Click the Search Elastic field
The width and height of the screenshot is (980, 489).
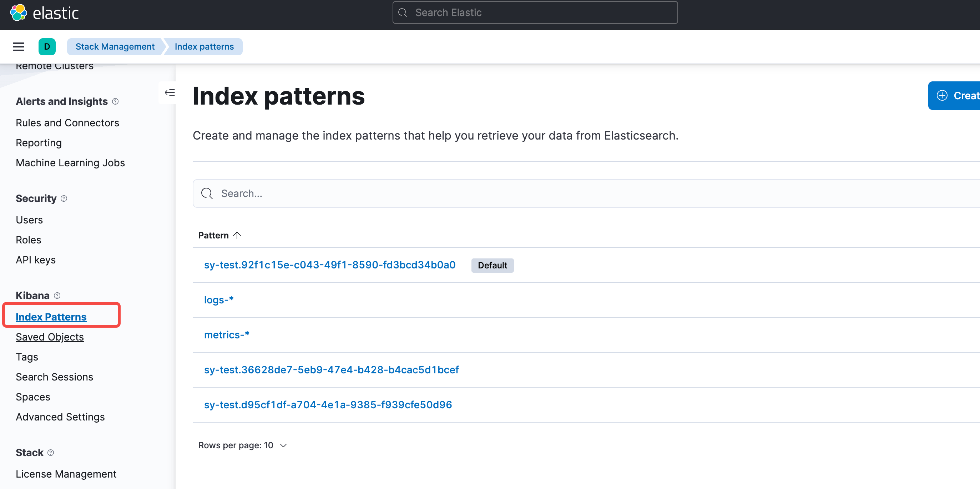(x=535, y=13)
